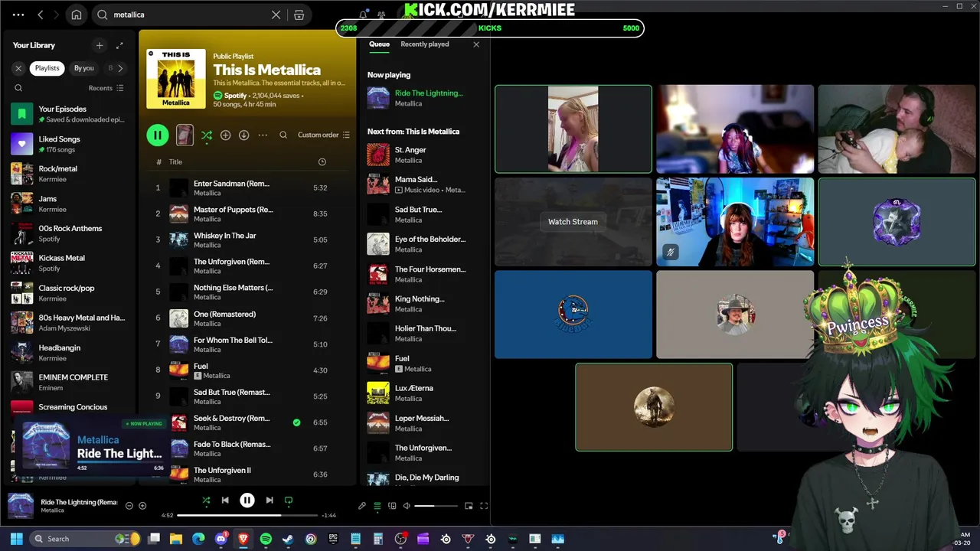Skip to previous track
This screenshot has height=551, width=980.
pyautogui.click(x=225, y=500)
